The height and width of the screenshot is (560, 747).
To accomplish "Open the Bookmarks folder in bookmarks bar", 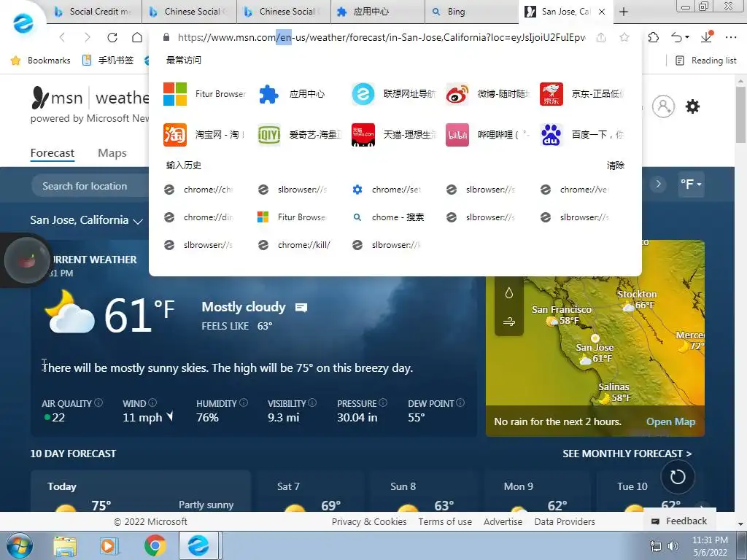I will click(41, 61).
